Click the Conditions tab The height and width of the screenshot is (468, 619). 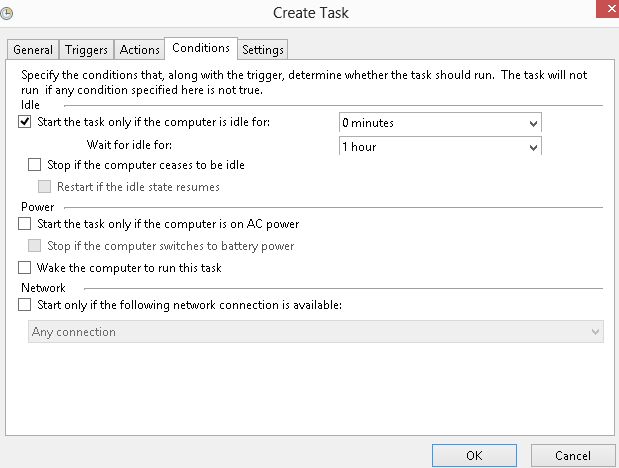tap(200, 48)
